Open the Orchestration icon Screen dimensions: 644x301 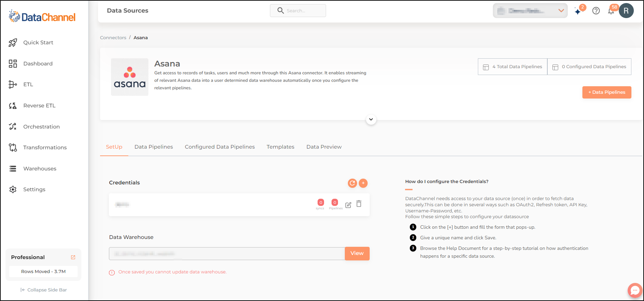(x=13, y=126)
